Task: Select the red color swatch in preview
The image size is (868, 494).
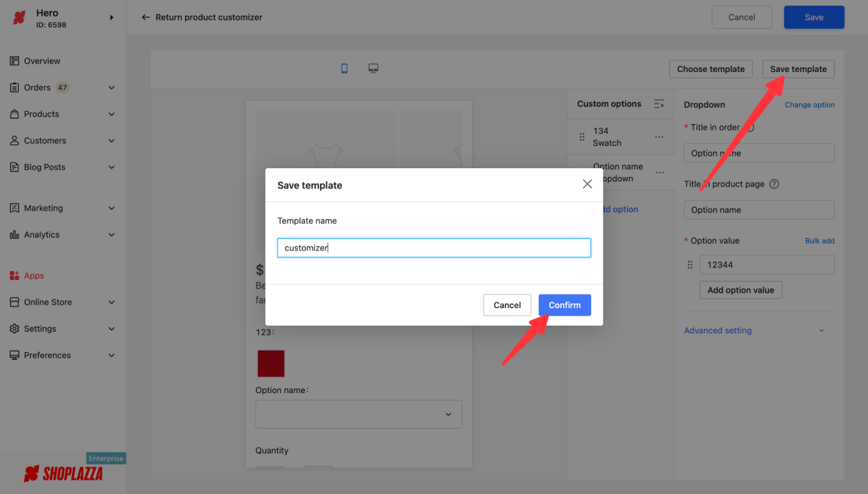Action: pyautogui.click(x=271, y=364)
